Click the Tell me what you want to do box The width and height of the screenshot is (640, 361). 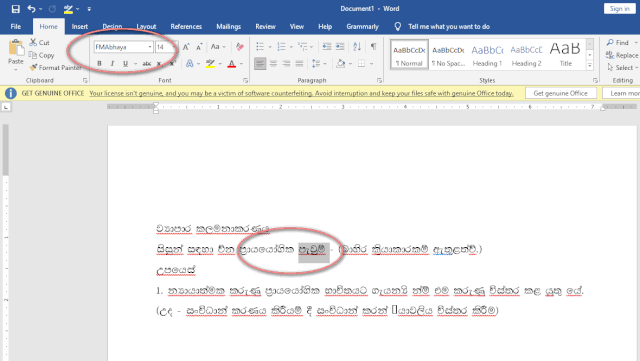click(449, 27)
